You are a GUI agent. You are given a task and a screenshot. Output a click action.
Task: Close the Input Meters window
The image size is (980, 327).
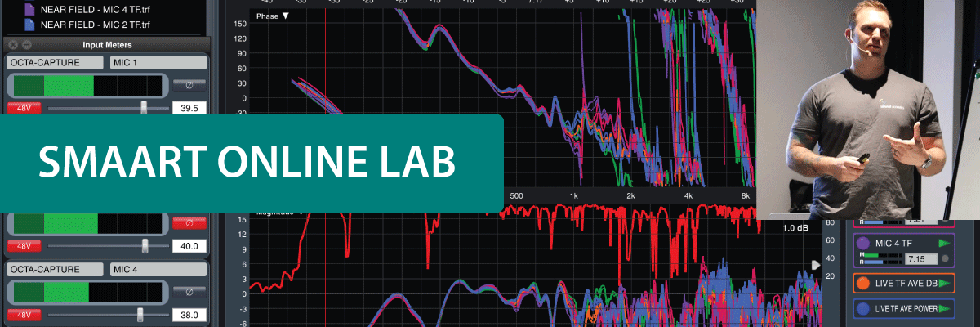[x=13, y=44]
